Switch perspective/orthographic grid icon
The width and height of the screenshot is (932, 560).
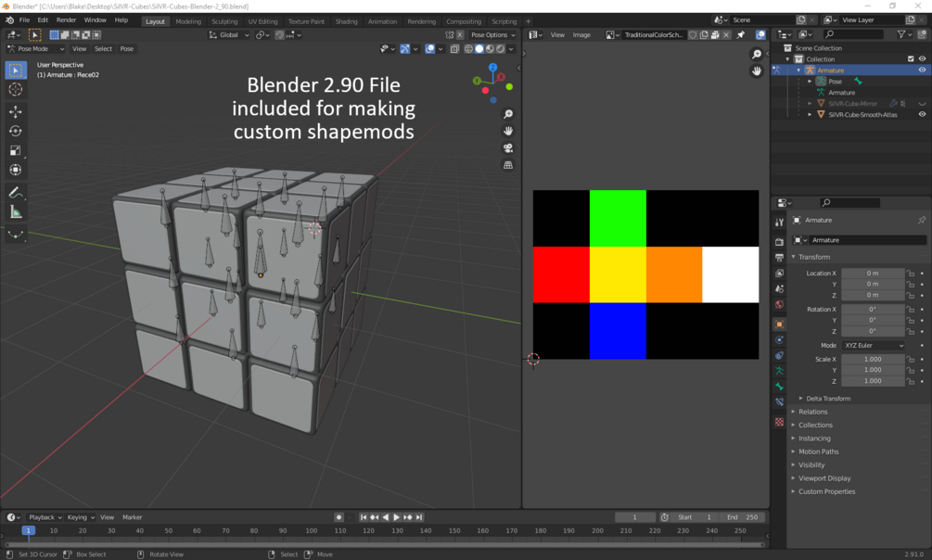(x=508, y=165)
